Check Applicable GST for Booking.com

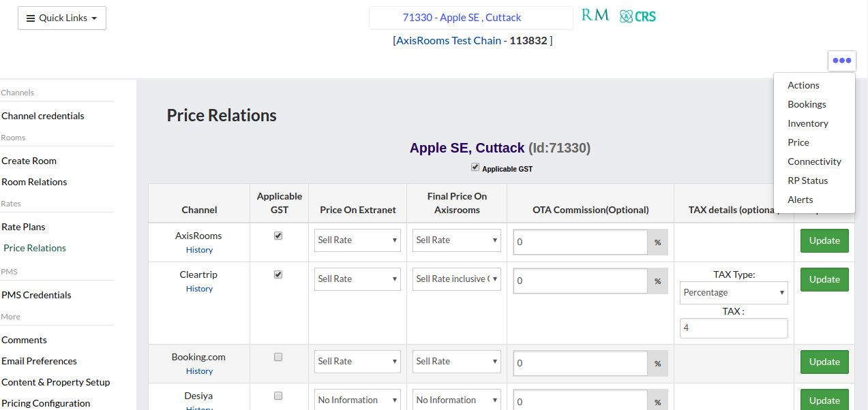(x=278, y=357)
